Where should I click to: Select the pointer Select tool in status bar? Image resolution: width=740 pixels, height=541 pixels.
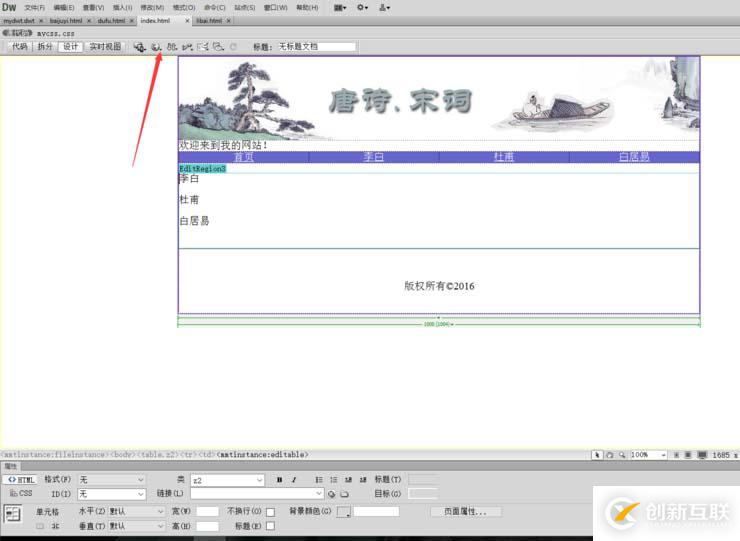(x=597, y=455)
